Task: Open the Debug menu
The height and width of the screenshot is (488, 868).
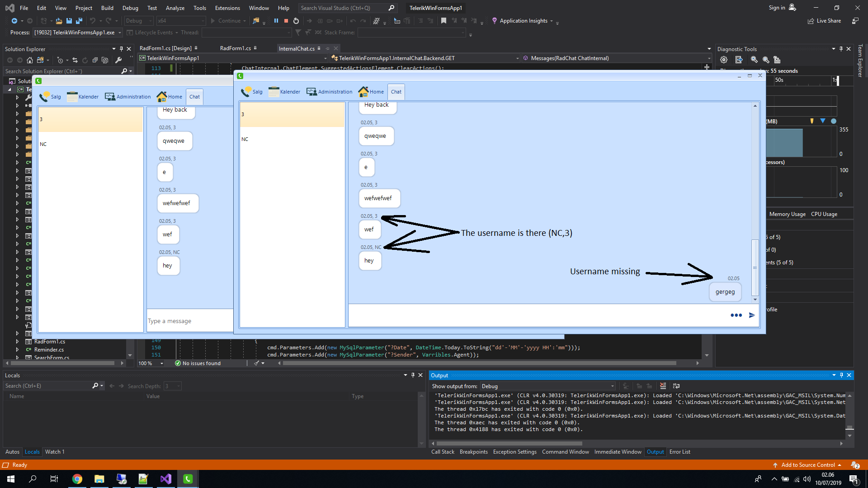Action: click(x=130, y=8)
